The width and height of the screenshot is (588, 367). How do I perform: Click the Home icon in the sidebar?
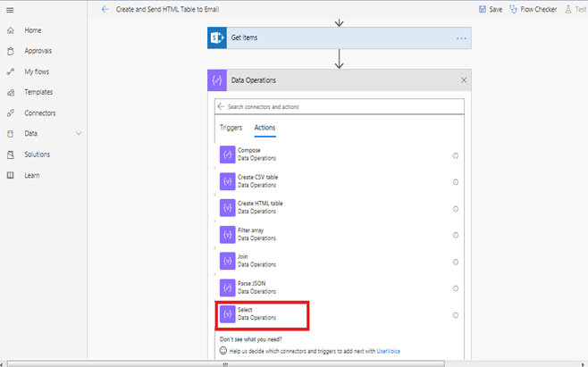[11, 30]
